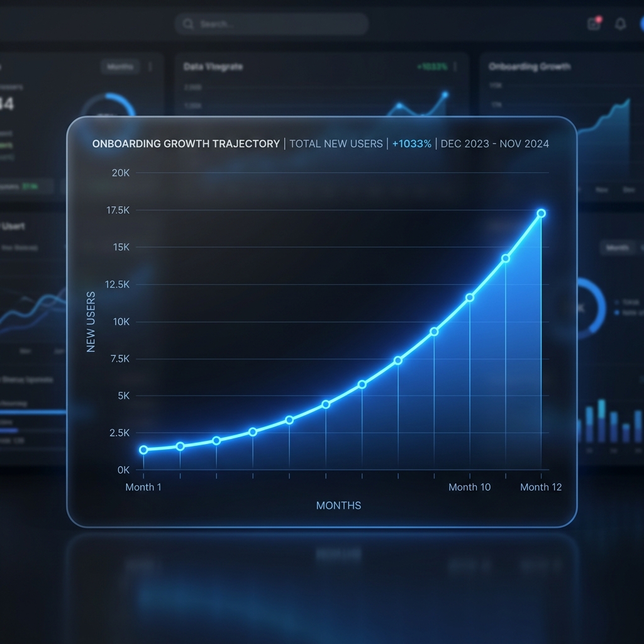The image size is (644, 644).
Task: Click the Month 10 data point on curve
Action: pos(469,297)
